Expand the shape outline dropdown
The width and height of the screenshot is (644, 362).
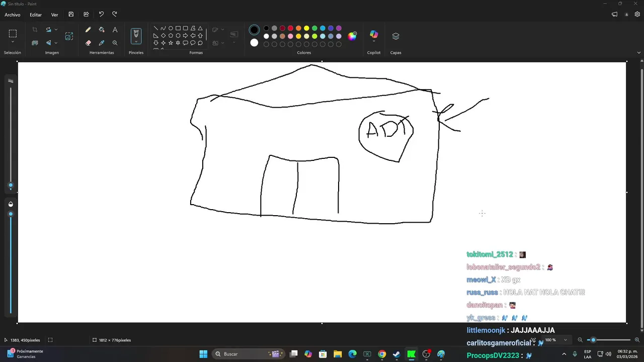[x=223, y=30]
